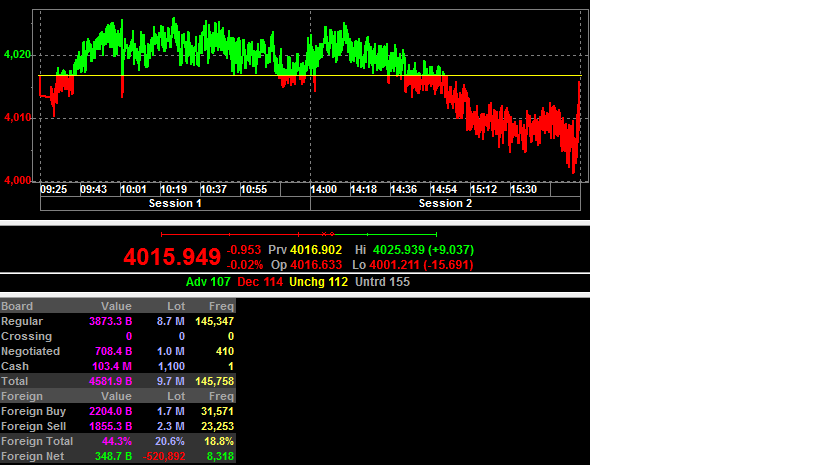Click the Untrd 155 count
This screenshot has width=816, height=465.
[382, 282]
